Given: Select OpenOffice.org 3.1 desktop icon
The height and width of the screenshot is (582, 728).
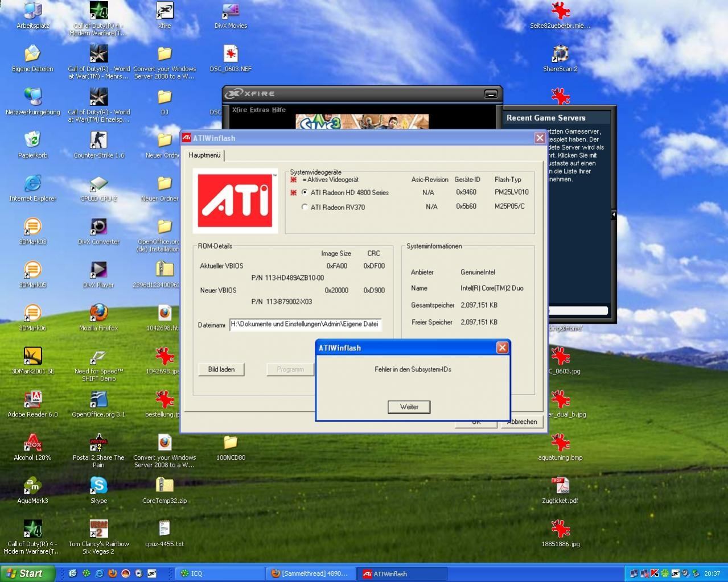Looking at the screenshot, I should point(98,404).
